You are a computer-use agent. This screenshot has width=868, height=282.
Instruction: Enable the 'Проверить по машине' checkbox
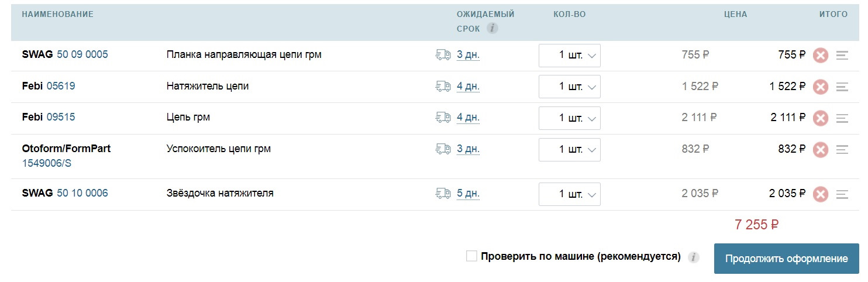471,256
